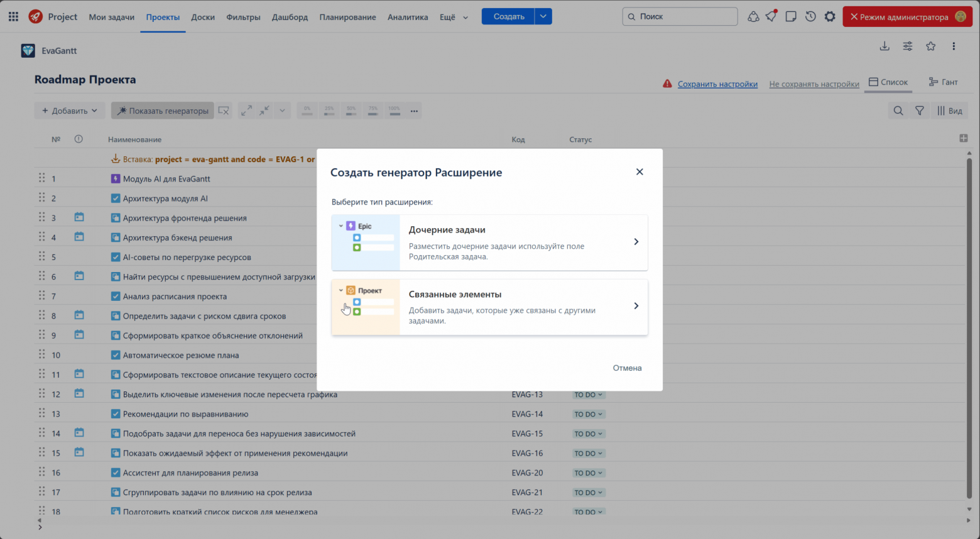Open the Дашборд menu item
The height and width of the screenshot is (539, 980).
[x=290, y=17]
